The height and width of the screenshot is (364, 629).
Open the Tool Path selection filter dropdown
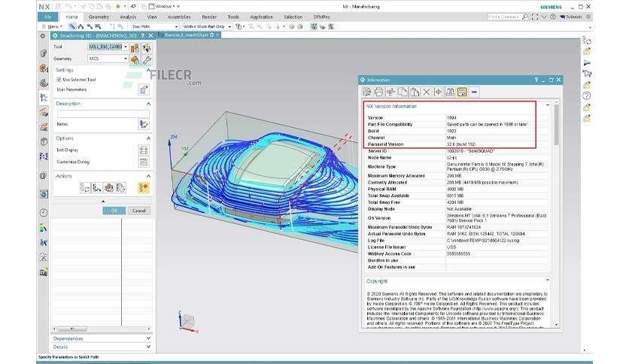(x=155, y=26)
